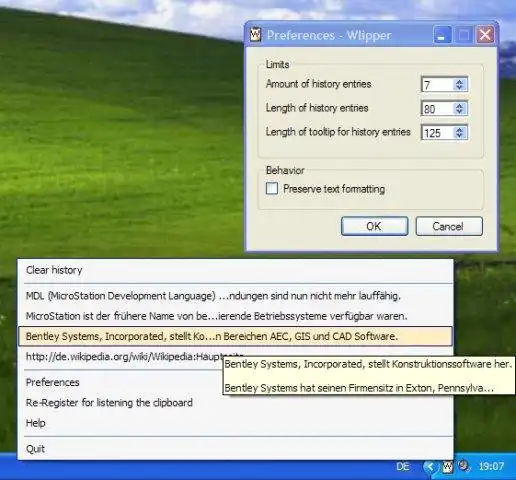Confirm preferences with the OK button

coord(374,226)
